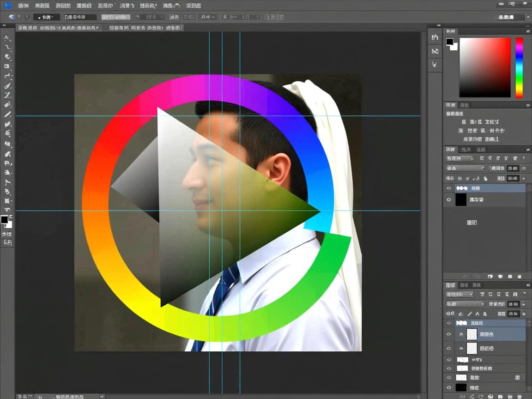
Task: Select the topmost tool in the left toolbar
Action: [x=7, y=38]
